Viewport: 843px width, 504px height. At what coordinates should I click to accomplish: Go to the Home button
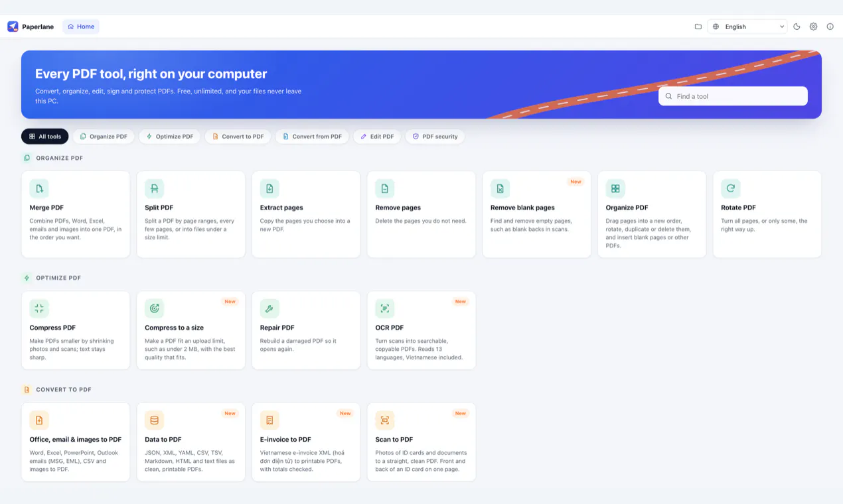point(81,27)
